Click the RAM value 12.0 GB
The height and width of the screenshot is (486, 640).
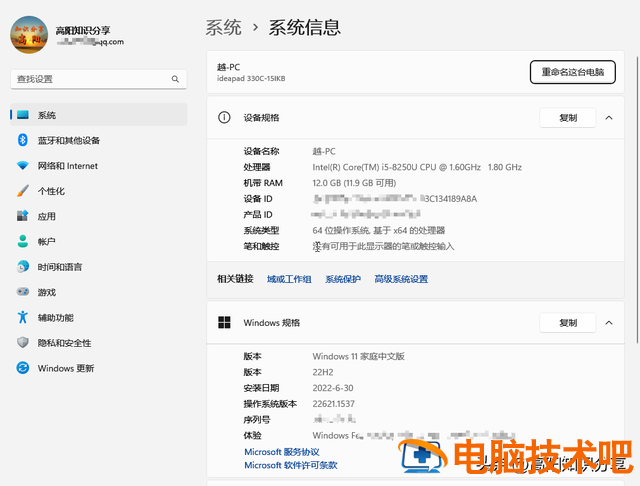(x=354, y=183)
